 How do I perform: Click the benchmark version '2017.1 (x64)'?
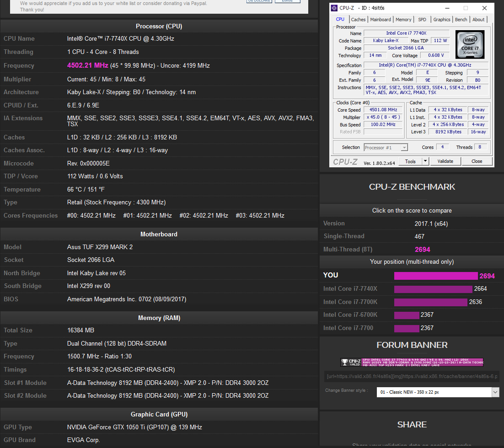pyautogui.click(x=431, y=224)
